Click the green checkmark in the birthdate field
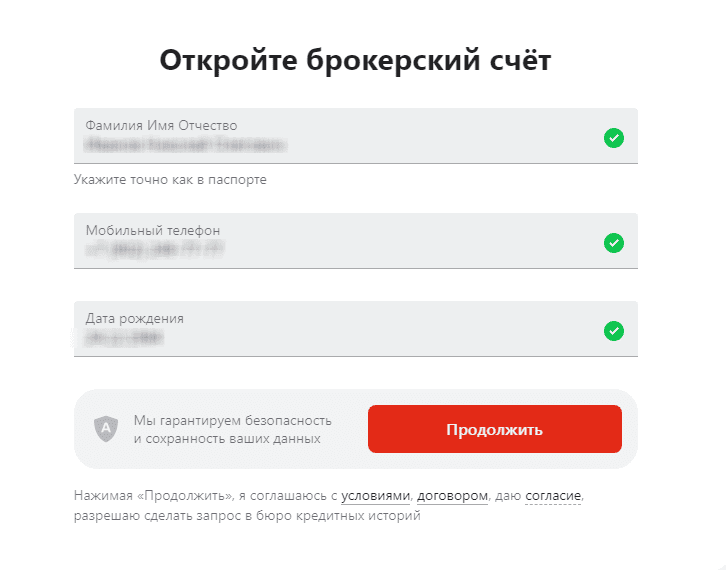The height and width of the screenshot is (570, 726). (x=614, y=330)
